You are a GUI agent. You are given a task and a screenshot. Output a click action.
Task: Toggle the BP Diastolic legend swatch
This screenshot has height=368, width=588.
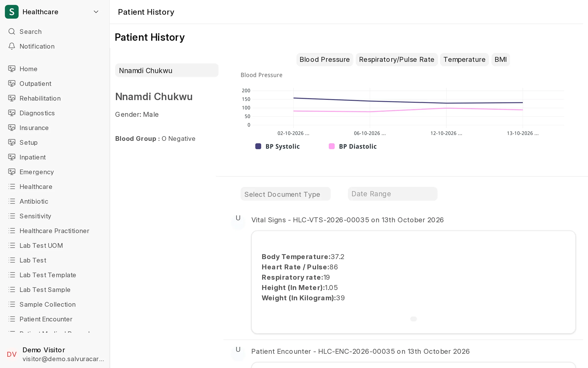pos(332,146)
